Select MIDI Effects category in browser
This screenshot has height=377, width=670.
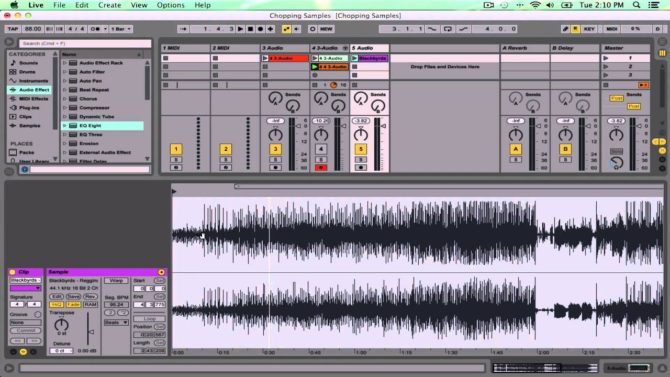click(x=34, y=99)
